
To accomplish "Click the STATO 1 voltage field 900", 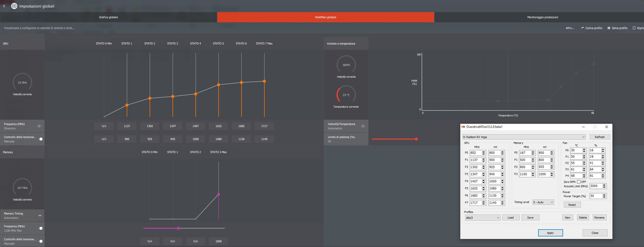I will pyautogui.click(x=127, y=139).
